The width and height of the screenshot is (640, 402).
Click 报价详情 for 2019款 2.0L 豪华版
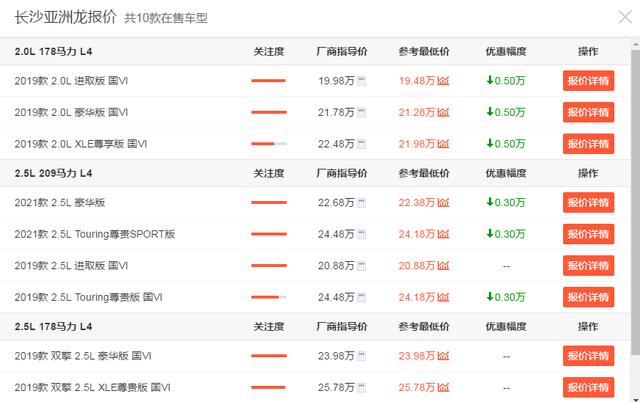tap(588, 112)
